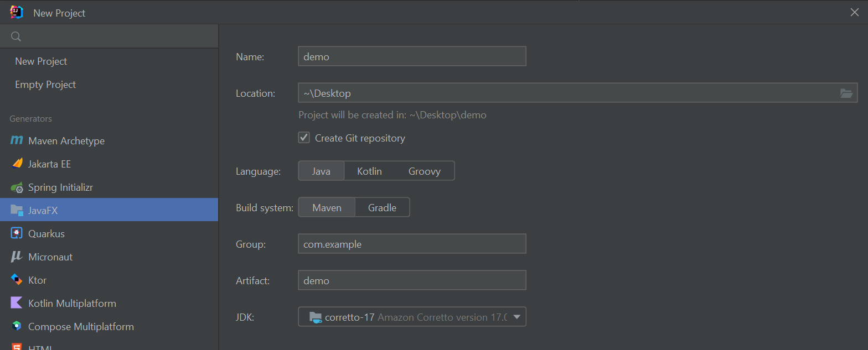Choose Maven build system
Screen dimensions: 868x350
coord(327,207)
